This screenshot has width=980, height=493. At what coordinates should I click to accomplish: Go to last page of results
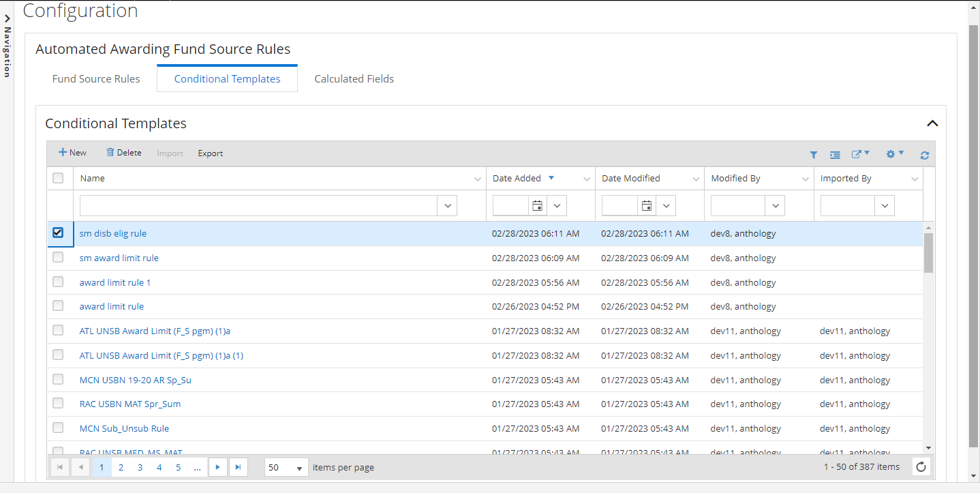pyautogui.click(x=238, y=467)
